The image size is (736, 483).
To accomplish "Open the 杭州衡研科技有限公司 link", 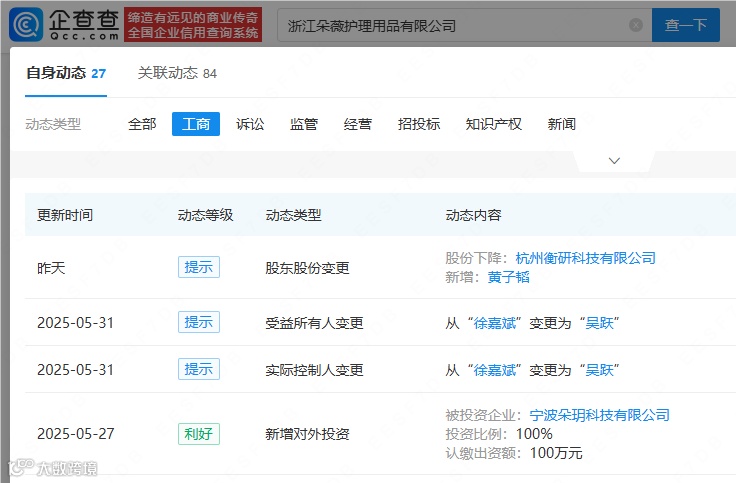I will click(x=585, y=258).
